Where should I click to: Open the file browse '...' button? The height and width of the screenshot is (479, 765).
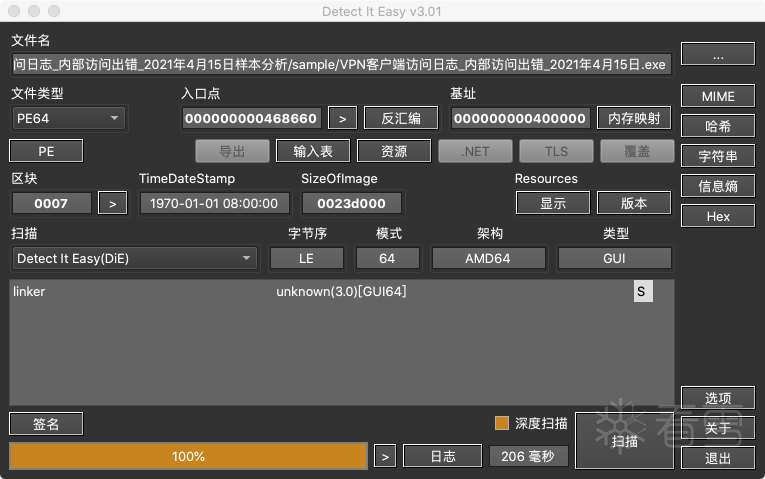click(718, 54)
